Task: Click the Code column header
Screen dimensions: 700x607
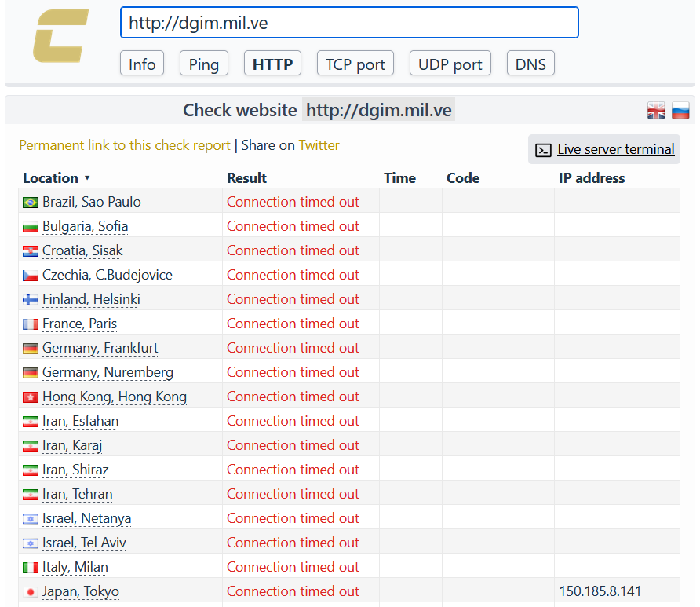Action: pyautogui.click(x=463, y=178)
